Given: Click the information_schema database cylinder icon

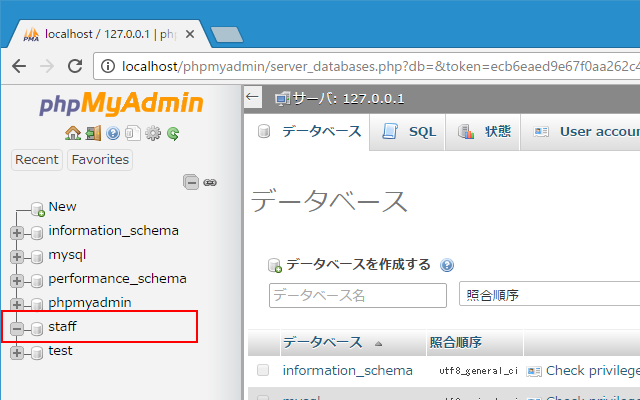Looking at the screenshot, I should pyautogui.click(x=37, y=233).
